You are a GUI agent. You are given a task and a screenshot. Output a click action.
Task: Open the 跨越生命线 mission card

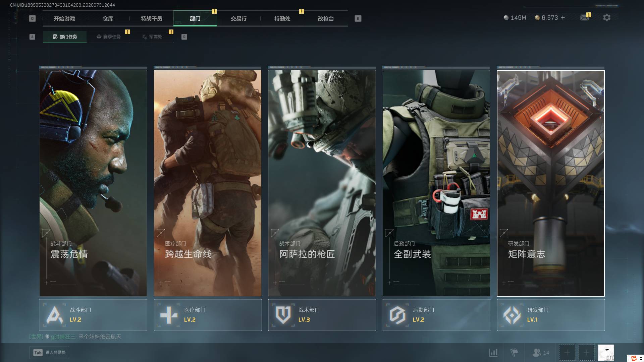click(x=208, y=183)
